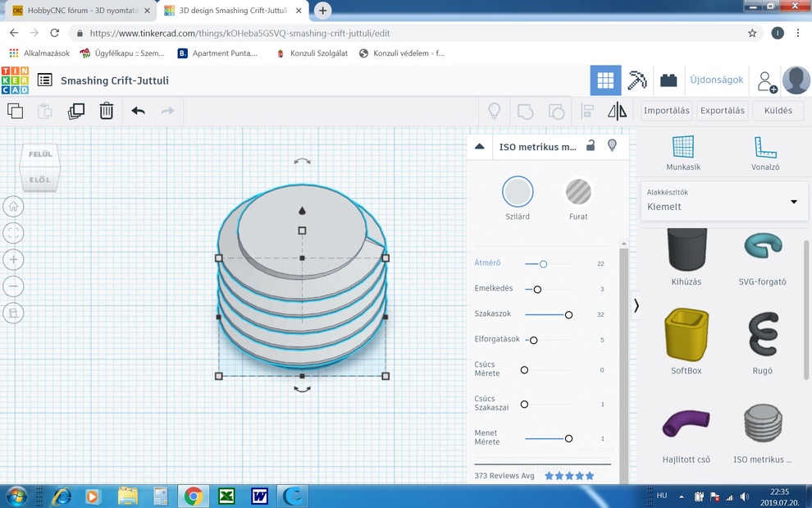
Task: Open the Munkasík workplane tool
Action: point(682,152)
